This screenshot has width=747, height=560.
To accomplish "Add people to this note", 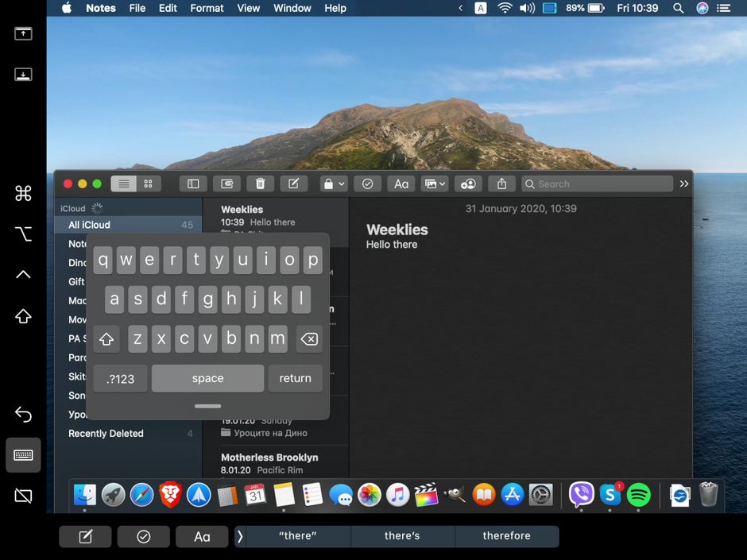I will (x=468, y=183).
